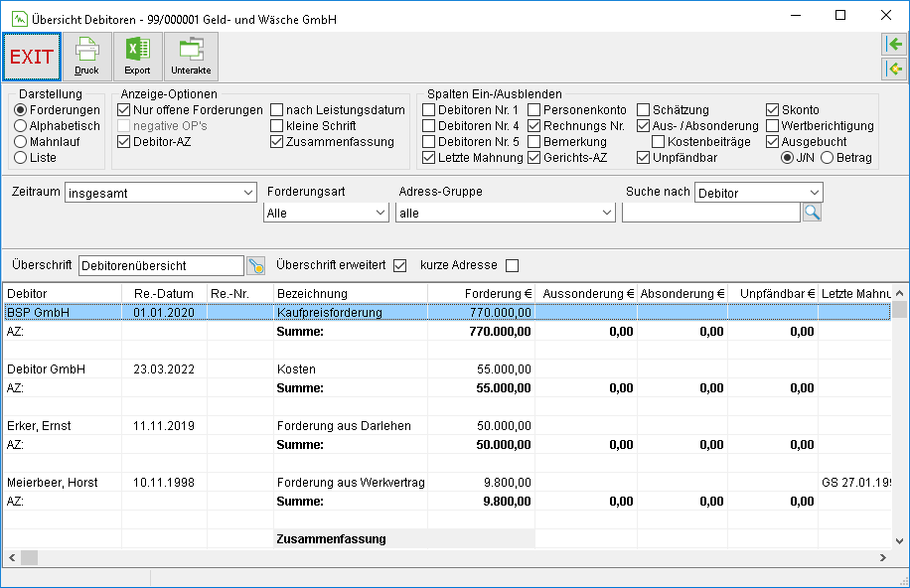Screen dimensions: 910x588
Task: Show column Debitoren Nr. 5
Action: [x=429, y=142]
